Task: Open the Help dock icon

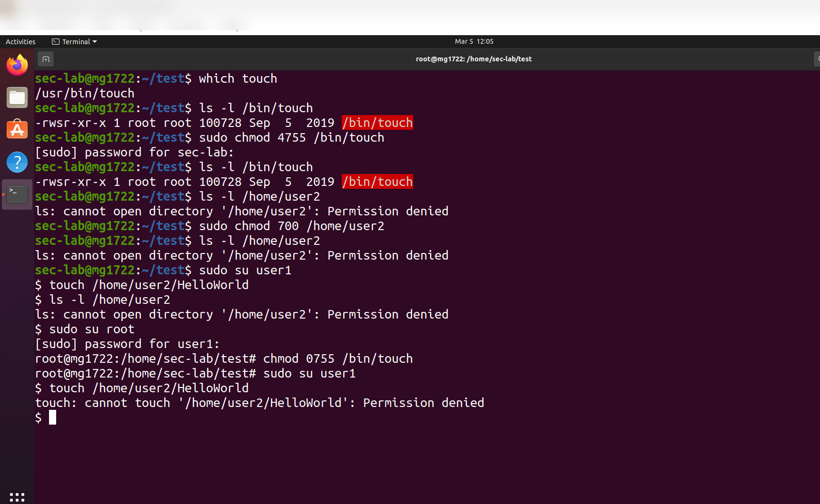Action: coord(17,162)
